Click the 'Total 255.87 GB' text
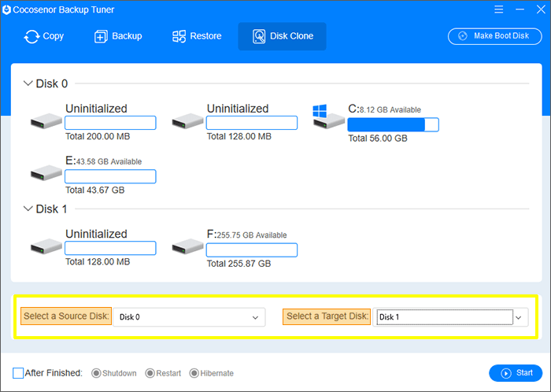551x392 pixels. point(239,264)
